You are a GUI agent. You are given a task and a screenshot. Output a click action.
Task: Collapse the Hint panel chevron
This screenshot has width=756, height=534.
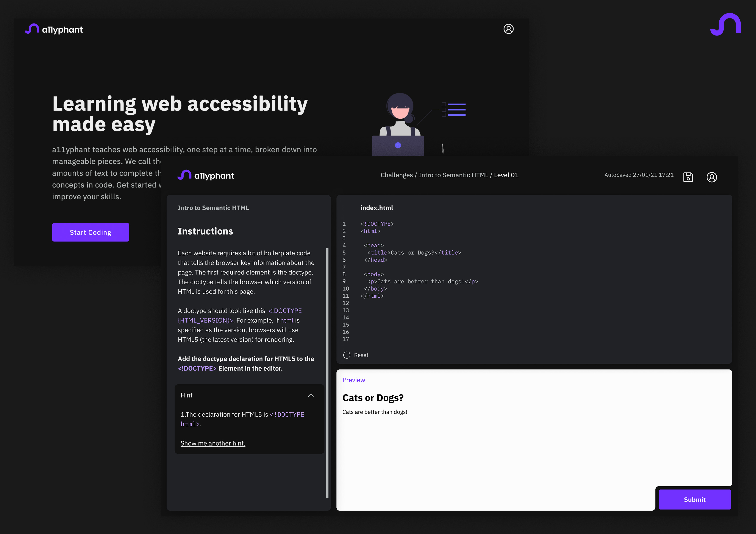311,395
